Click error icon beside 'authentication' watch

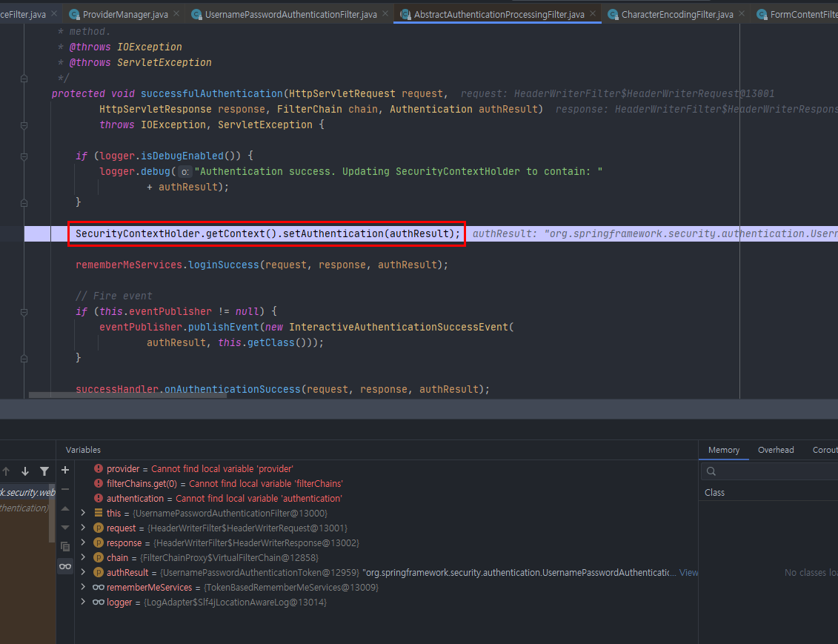[x=99, y=498]
